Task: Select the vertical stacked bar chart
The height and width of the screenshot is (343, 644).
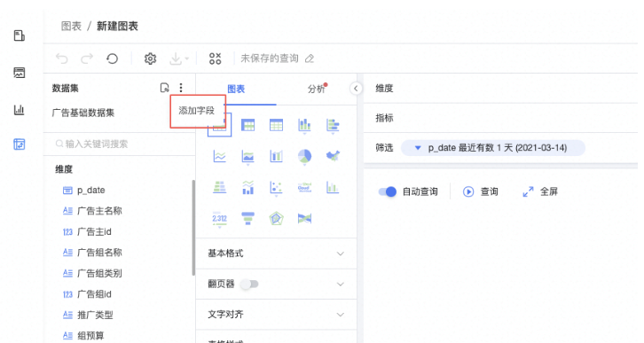Action: [x=304, y=125]
